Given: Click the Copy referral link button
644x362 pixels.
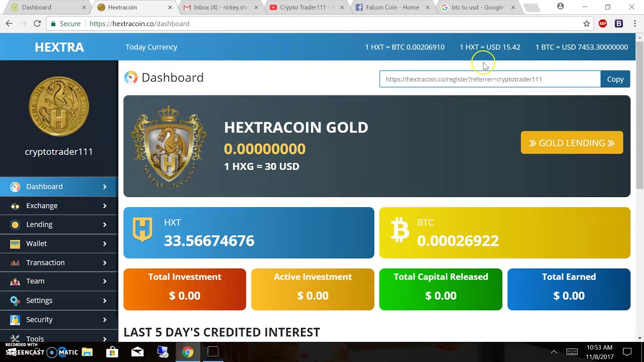Looking at the screenshot, I should 615,79.
